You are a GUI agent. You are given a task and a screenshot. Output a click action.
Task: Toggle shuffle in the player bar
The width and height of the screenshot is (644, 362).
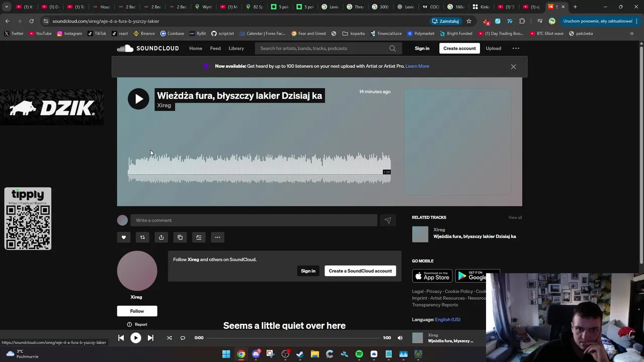[x=169, y=338]
